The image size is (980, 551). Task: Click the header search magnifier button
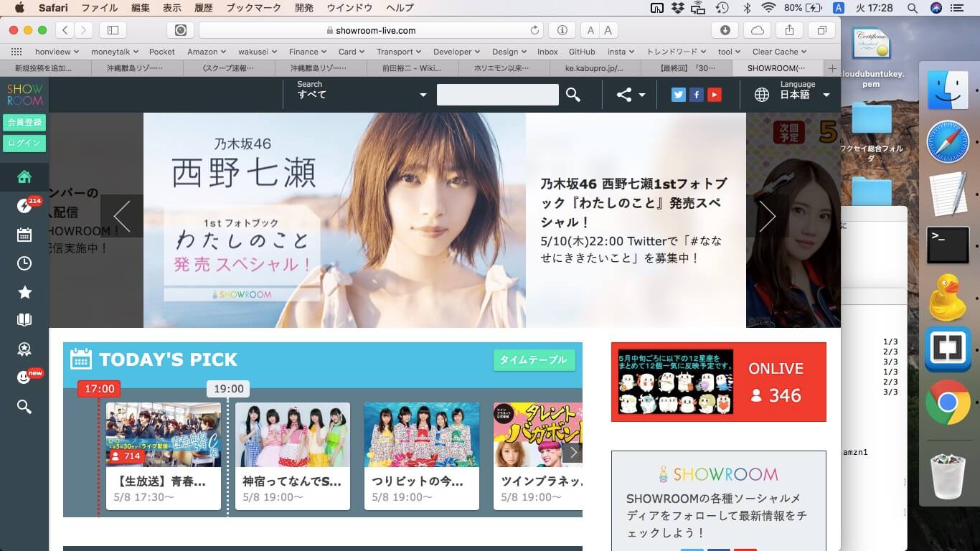[x=573, y=95]
